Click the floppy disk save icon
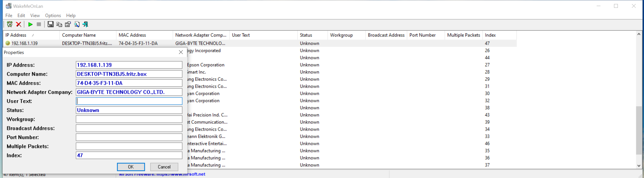 50,24
